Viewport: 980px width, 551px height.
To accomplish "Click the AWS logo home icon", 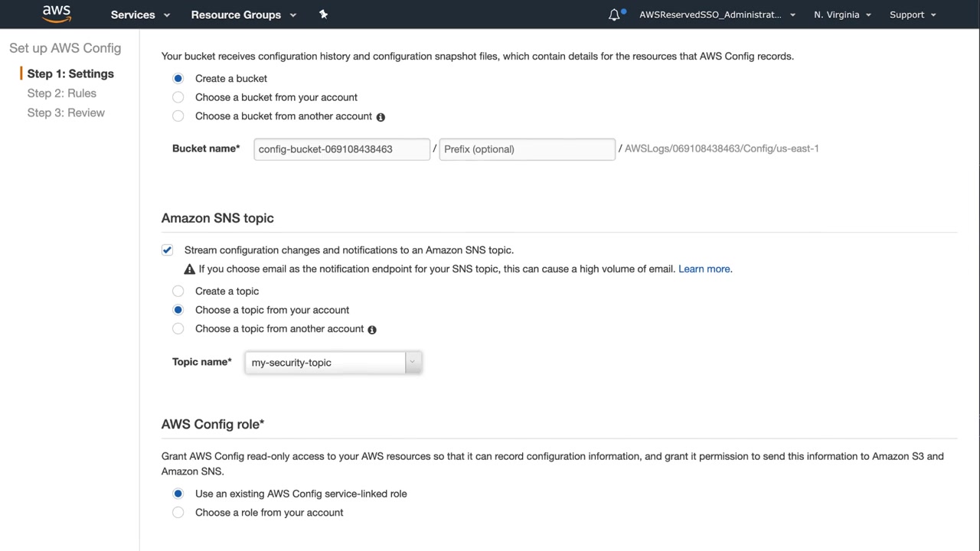I will pos(57,14).
